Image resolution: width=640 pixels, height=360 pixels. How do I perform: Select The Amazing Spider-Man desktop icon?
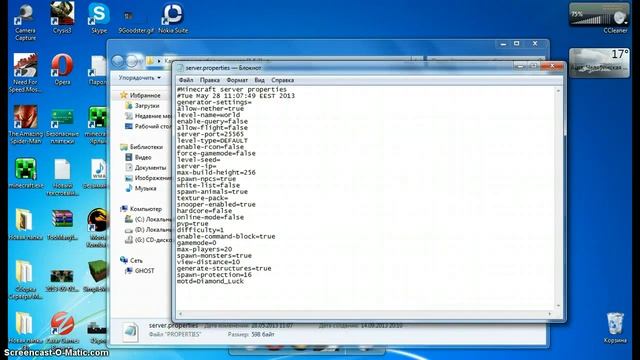[25, 124]
